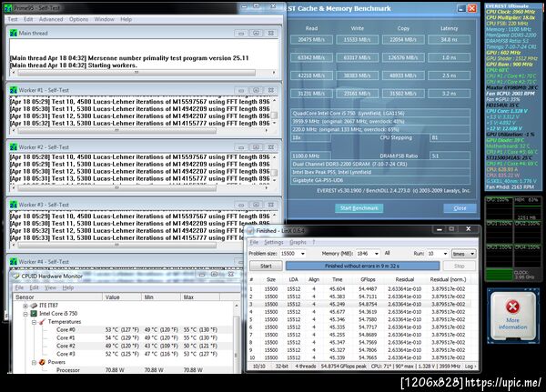Collapse the Temperatures tree node
The image size is (546, 392).
(x=35, y=322)
